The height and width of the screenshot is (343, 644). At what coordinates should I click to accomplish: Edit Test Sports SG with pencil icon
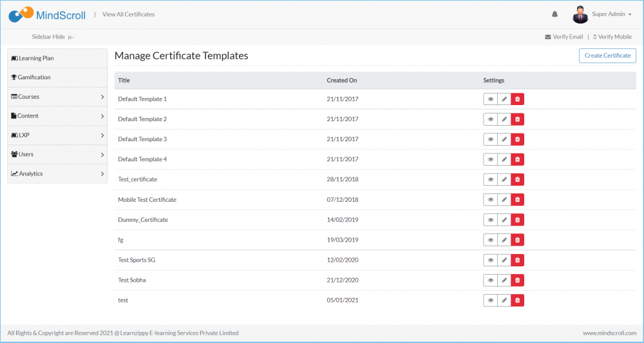(x=504, y=260)
